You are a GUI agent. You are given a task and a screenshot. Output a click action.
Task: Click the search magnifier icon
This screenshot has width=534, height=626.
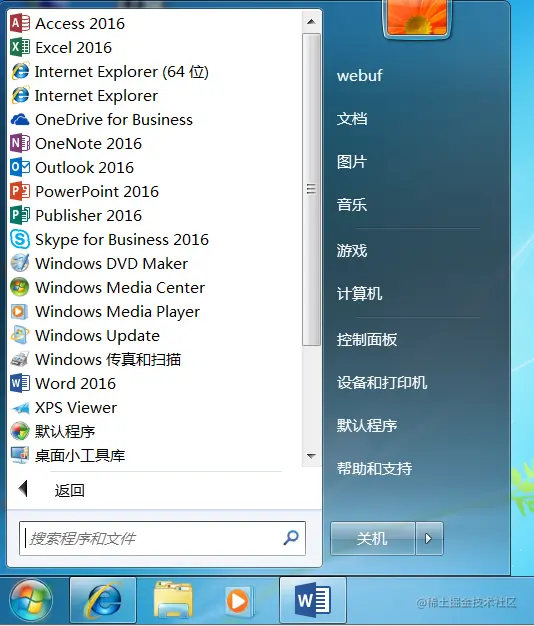291,537
